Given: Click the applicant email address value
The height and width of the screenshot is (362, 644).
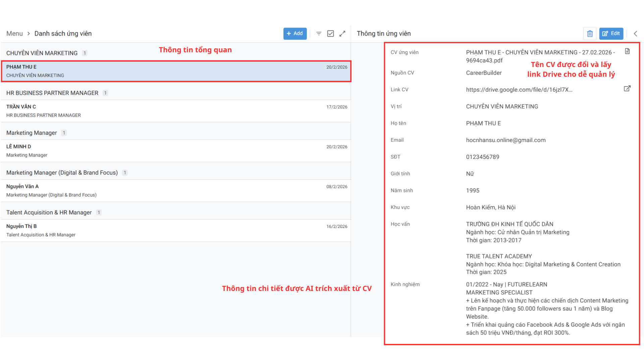Looking at the screenshot, I should pyautogui.click(x=505, y=140).
